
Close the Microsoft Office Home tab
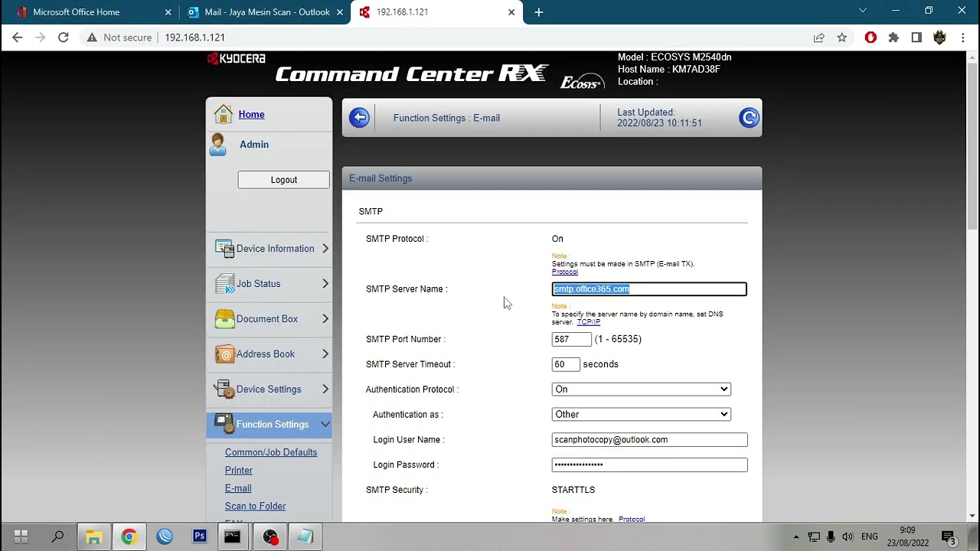pyautogui.click(x=168, y=12)
